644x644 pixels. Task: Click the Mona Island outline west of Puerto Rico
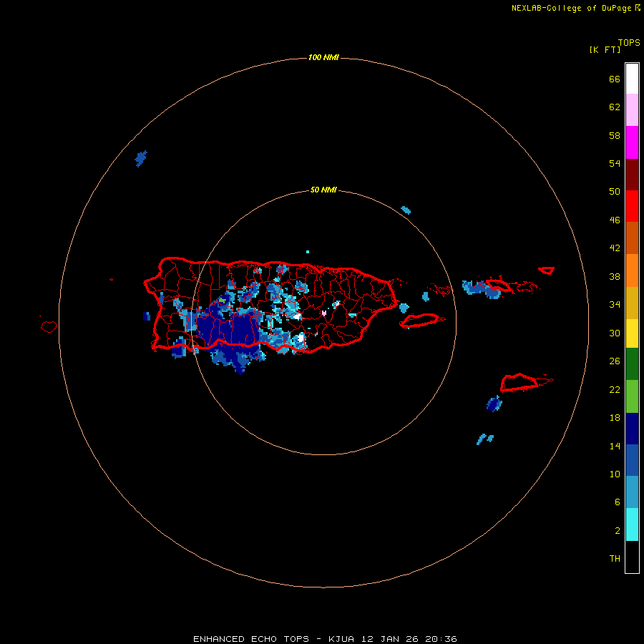point(49,326)
